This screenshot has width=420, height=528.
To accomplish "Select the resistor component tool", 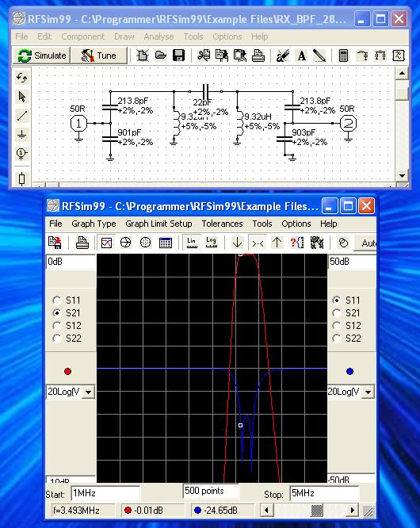I will click(x=22, y=179).
